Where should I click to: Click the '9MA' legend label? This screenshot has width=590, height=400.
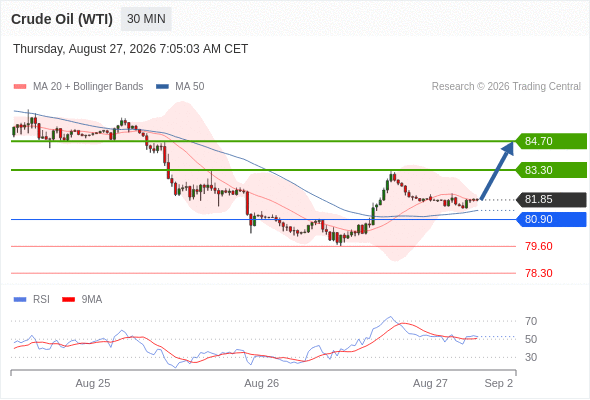tap(92, 300)
